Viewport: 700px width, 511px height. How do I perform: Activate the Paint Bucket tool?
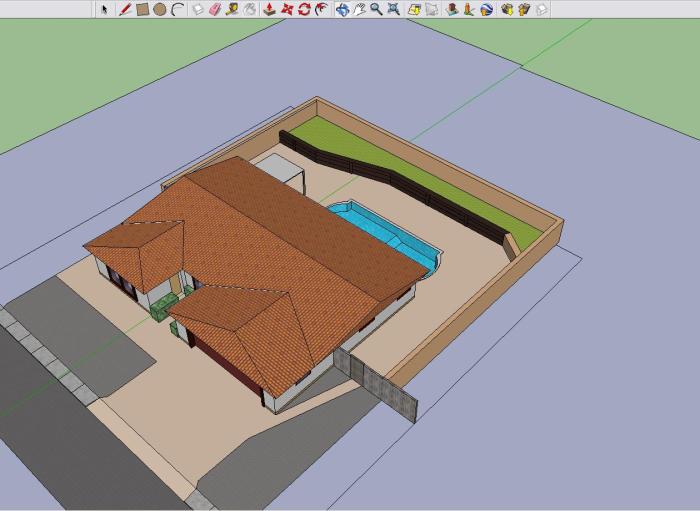248,9
